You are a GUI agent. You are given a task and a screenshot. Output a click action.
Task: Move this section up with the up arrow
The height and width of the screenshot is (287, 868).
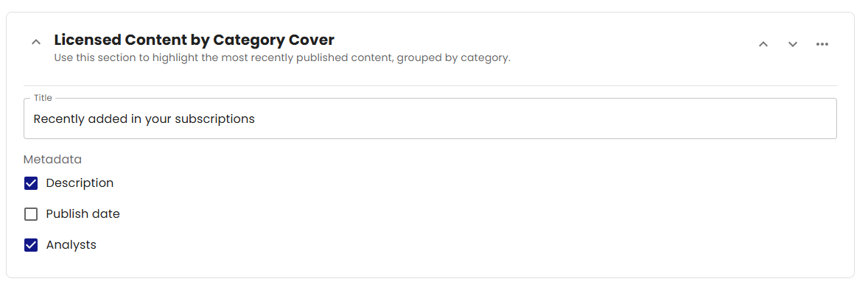point(763,44)
